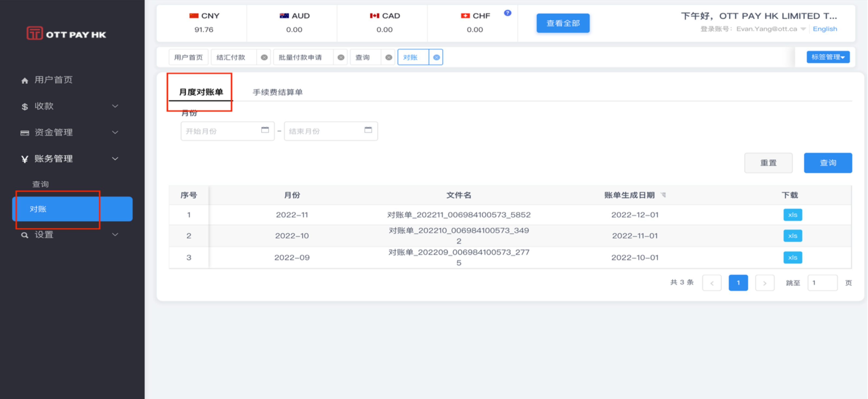
Task: Click the 查看全部 button
Action: [563, 23]
